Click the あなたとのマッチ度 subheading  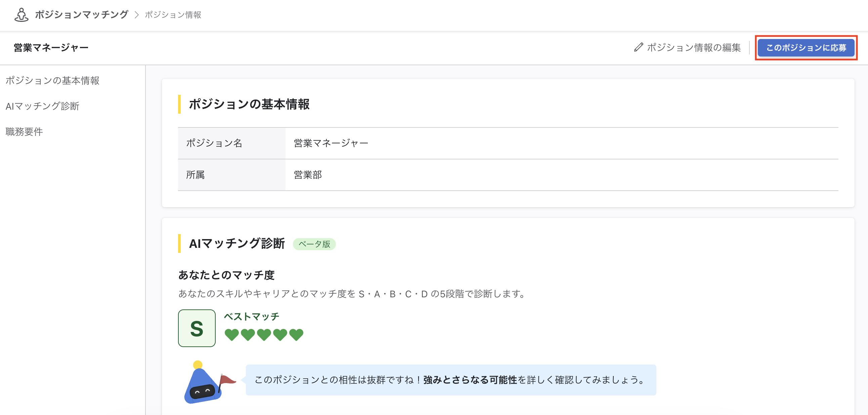pyautogui.click(x=226, y=275)
